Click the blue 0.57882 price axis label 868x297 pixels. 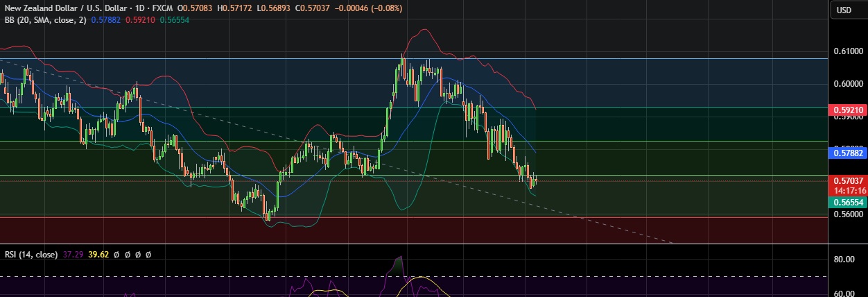click(x=847, y=152)
